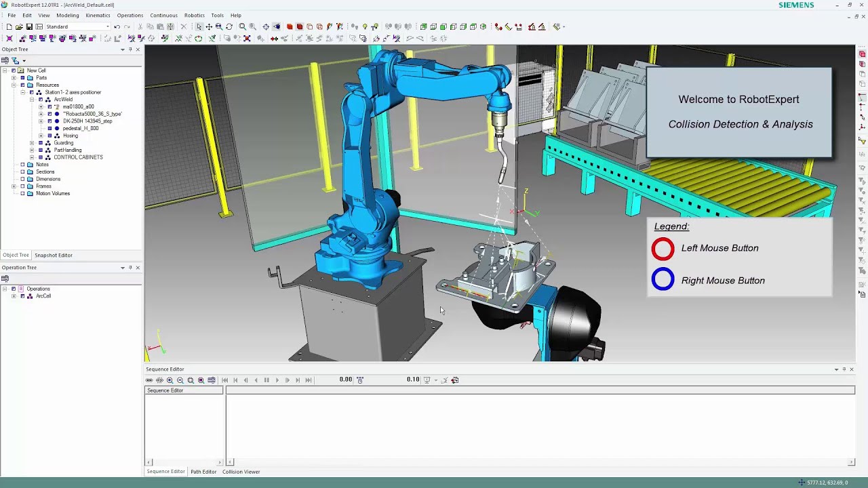Viewport: 868px width, 488px height.
Task: Toggle the Frames visibility checkbox
Action: coord(22,186)
